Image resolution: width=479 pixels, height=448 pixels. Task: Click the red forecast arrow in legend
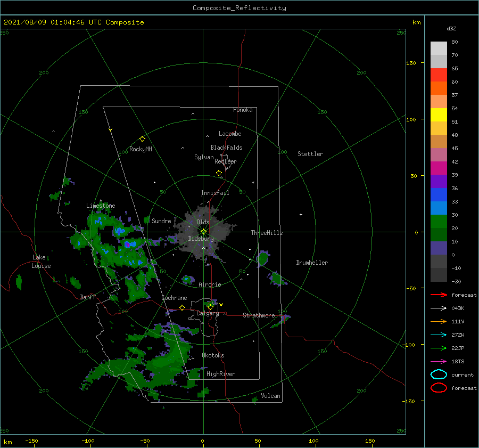439,295
